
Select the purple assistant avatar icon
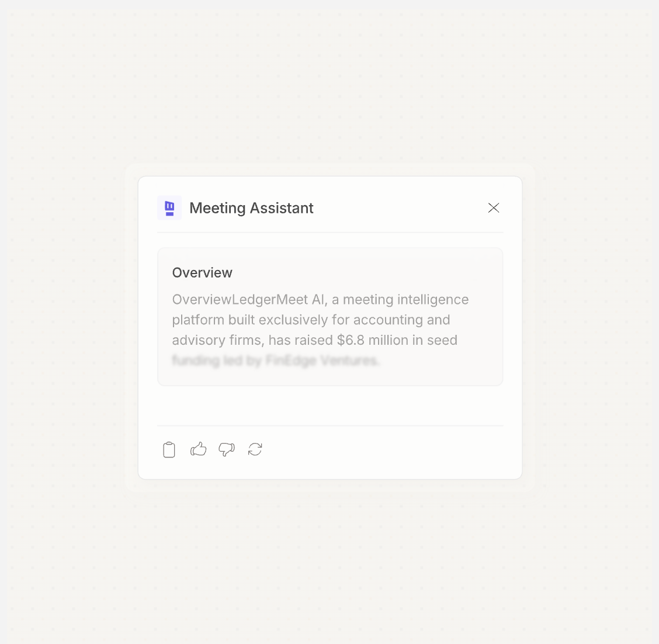point(169,207)
